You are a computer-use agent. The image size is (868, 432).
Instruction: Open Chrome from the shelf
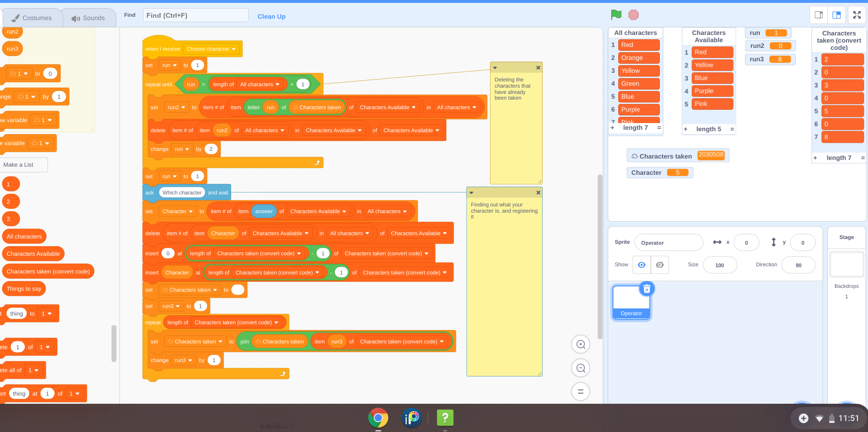(378, 418)
